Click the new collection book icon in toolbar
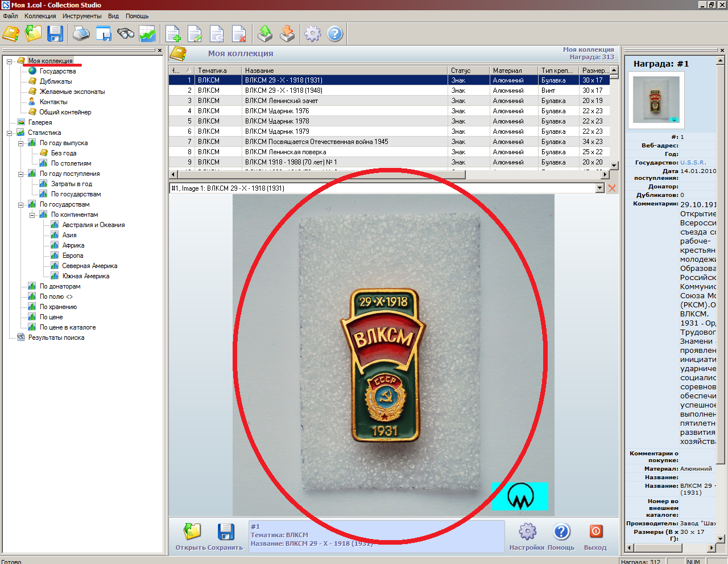728x564 pixels. (x=11, y=34)
